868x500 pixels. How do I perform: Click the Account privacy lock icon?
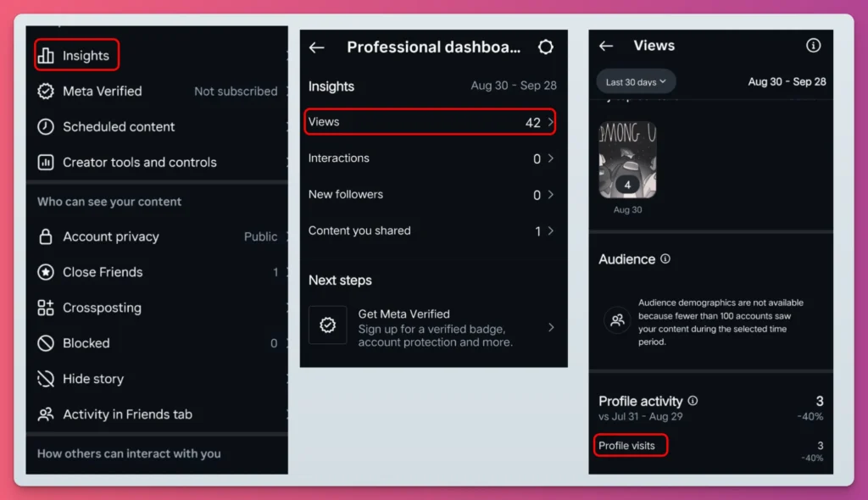click(x=46, y=236)
